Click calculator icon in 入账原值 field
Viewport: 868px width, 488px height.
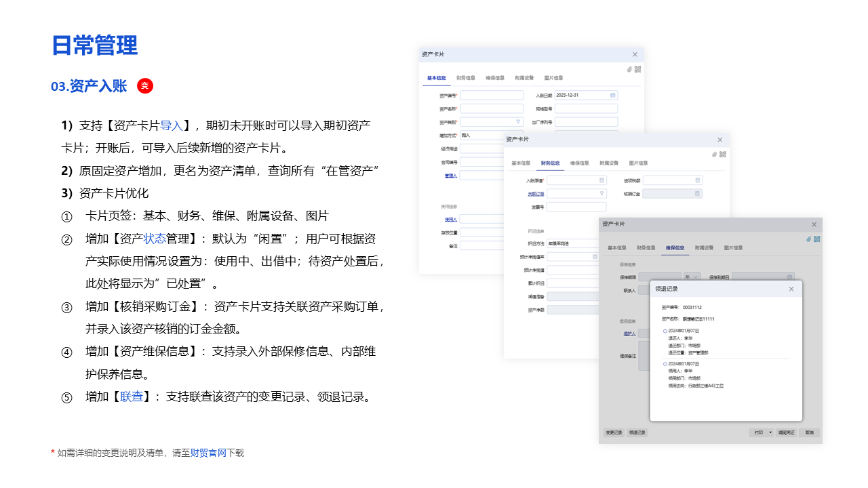[601, 180]
